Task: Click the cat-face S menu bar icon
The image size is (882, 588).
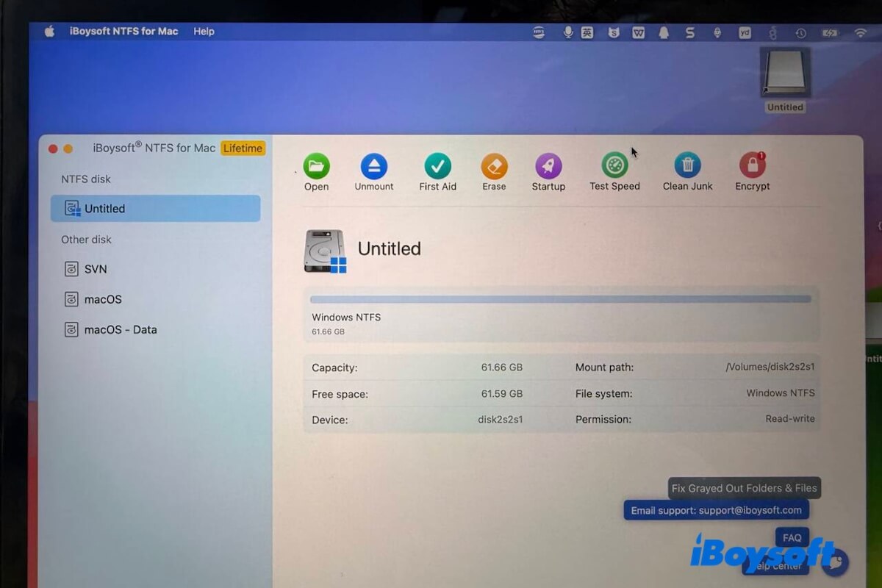Action: click(614, 32)
